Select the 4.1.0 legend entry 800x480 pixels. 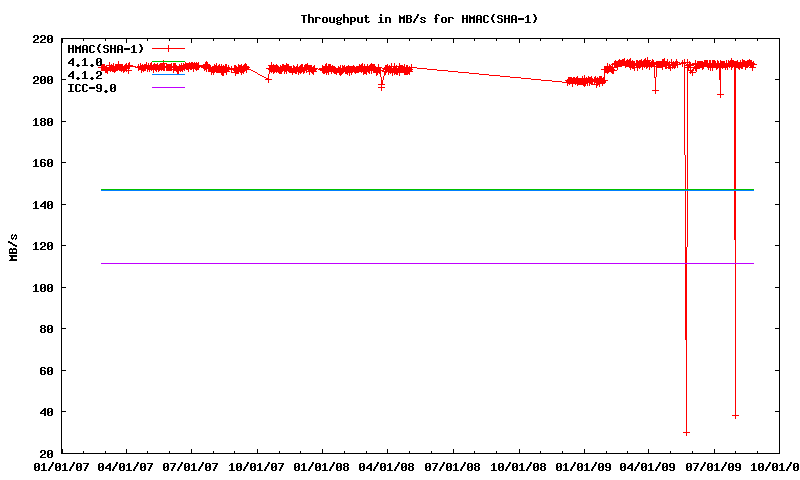tap(84, 62)
